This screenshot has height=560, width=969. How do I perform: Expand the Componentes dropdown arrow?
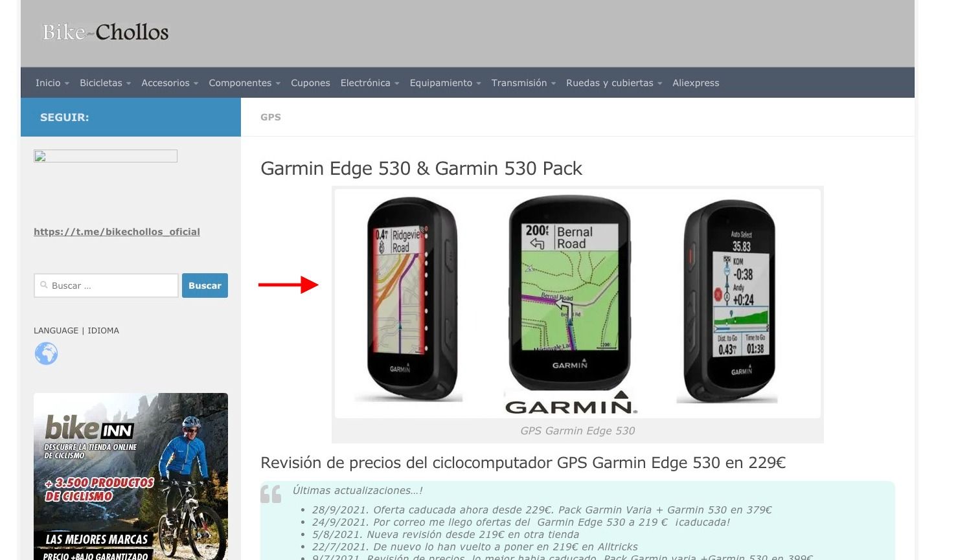pyautogui.click(x=278, y=84)
